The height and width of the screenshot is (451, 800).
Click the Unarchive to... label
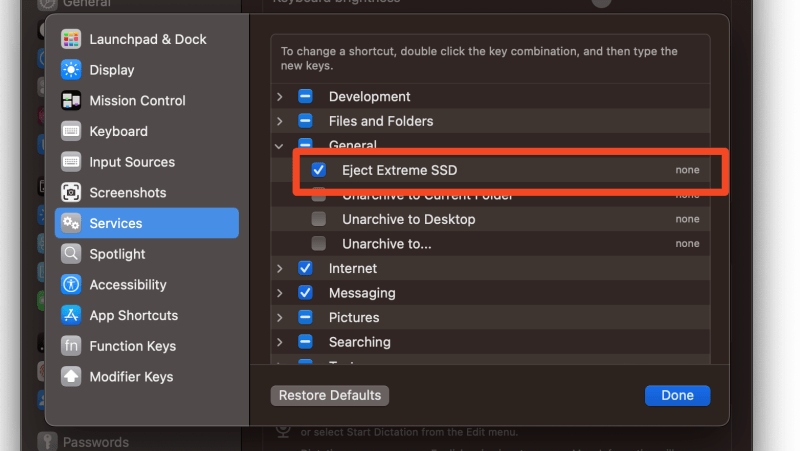click(387, 244)
